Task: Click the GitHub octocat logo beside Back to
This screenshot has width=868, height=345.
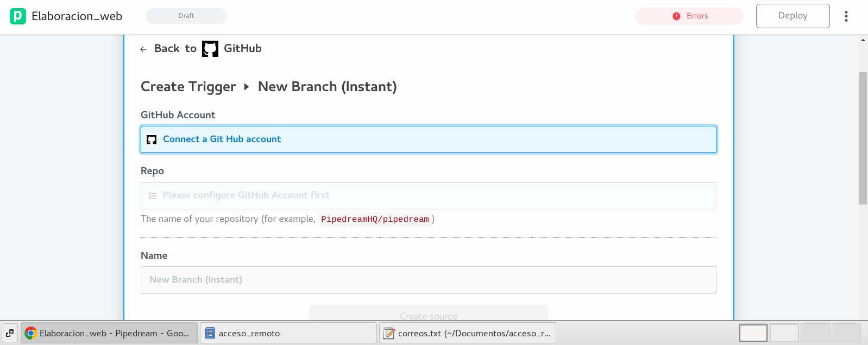Action: 210,49
